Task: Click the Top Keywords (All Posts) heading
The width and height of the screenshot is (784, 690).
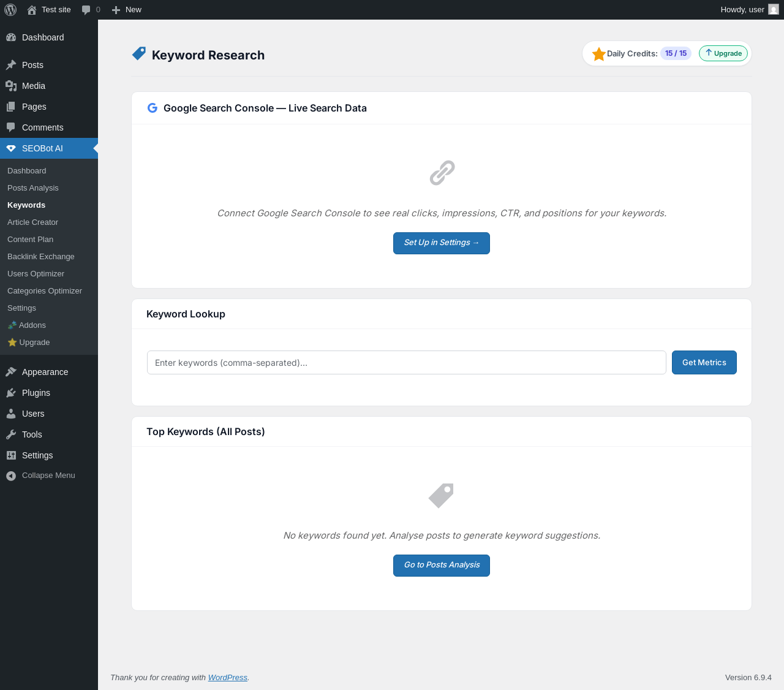Action: coord(206,432)
